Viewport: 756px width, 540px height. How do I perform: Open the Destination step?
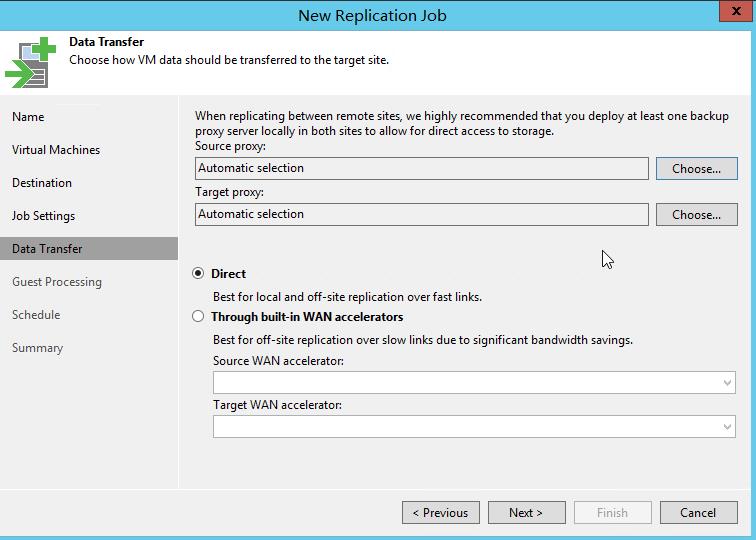tap(42, 183)
